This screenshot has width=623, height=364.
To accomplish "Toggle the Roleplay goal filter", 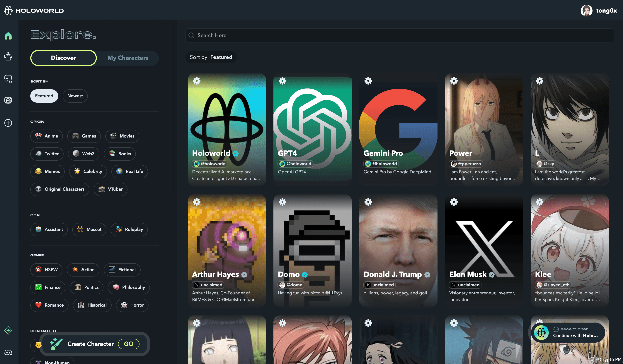I will click(x=129, y=229).
